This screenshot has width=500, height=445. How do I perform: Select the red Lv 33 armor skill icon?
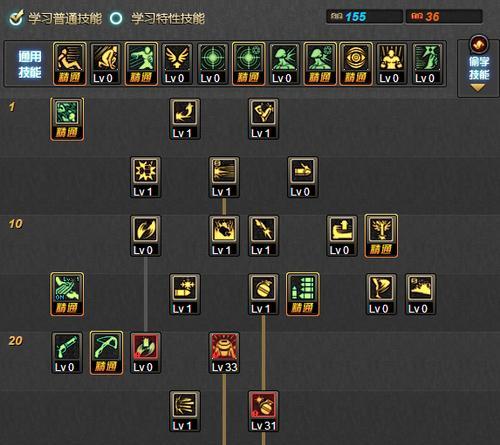click(224, 353)
